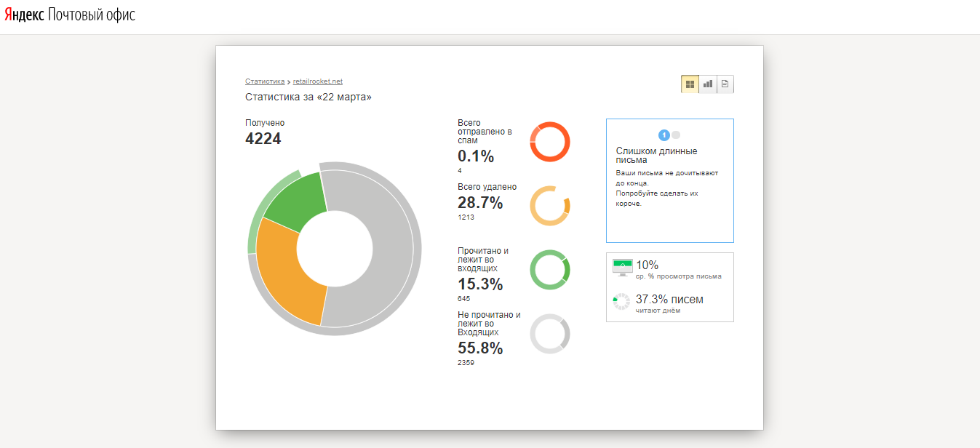Click the green monitor view-percent icon
The height and width of the screenshot is (448, 980).
pos(622,267)
